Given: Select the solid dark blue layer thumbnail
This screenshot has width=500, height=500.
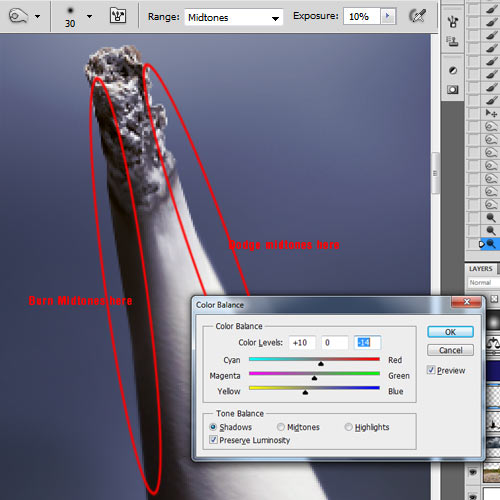Looking at the screenshot, I should [x=493, y=370].
